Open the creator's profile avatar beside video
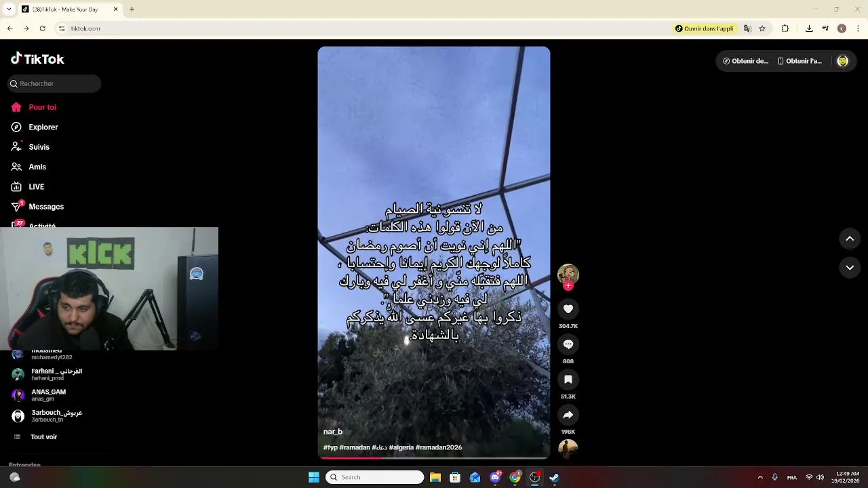The image size is (868, 488). [x=568, y=274]
